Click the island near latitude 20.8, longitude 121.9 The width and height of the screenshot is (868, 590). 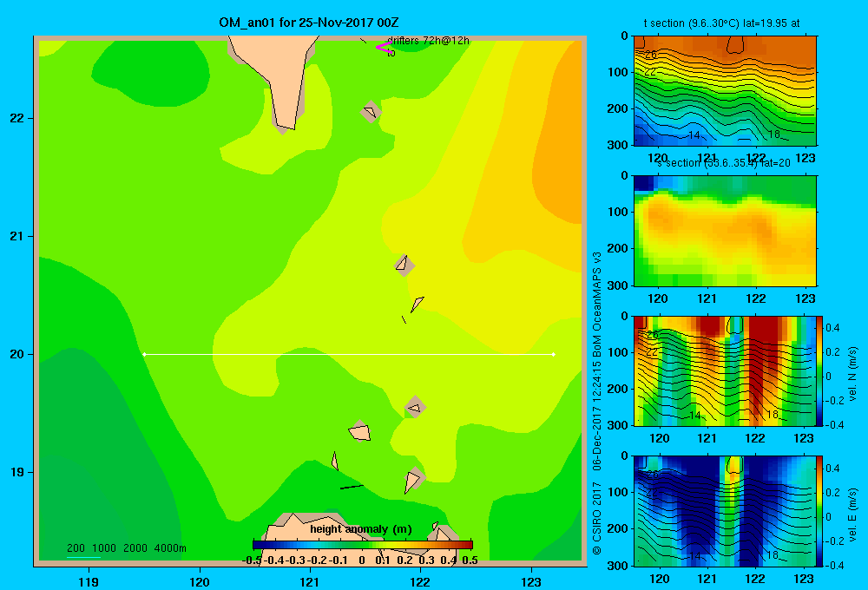click(x=404, y=265)
